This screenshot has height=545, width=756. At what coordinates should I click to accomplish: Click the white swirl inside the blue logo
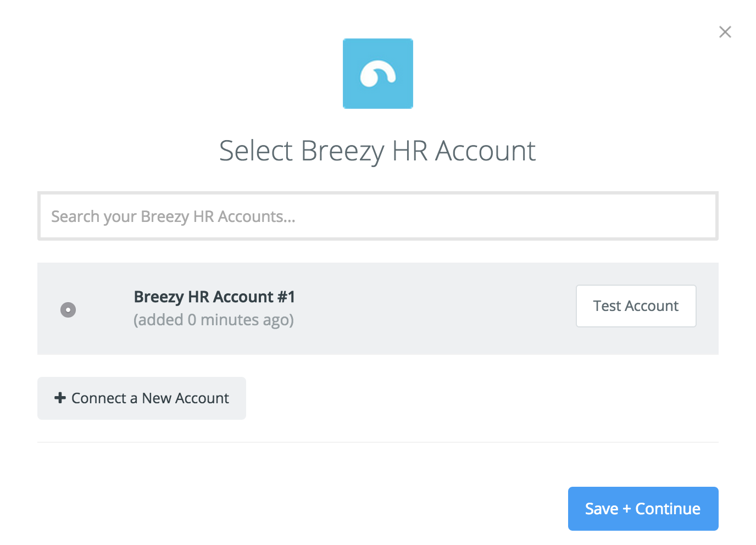[378, 74]
